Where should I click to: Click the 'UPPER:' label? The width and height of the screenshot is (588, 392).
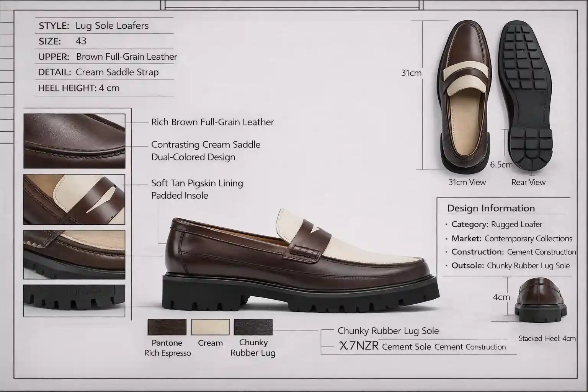coord(54,57)
